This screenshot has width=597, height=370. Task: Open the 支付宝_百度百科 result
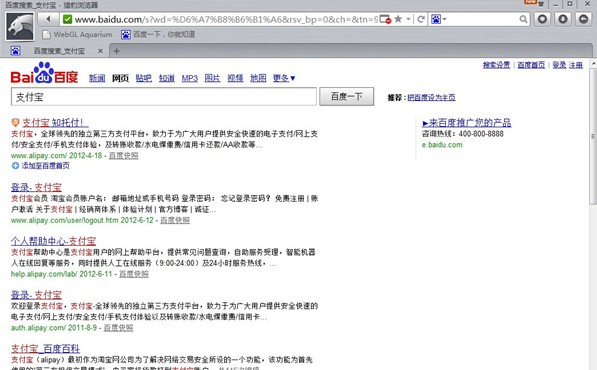point(45,348)
